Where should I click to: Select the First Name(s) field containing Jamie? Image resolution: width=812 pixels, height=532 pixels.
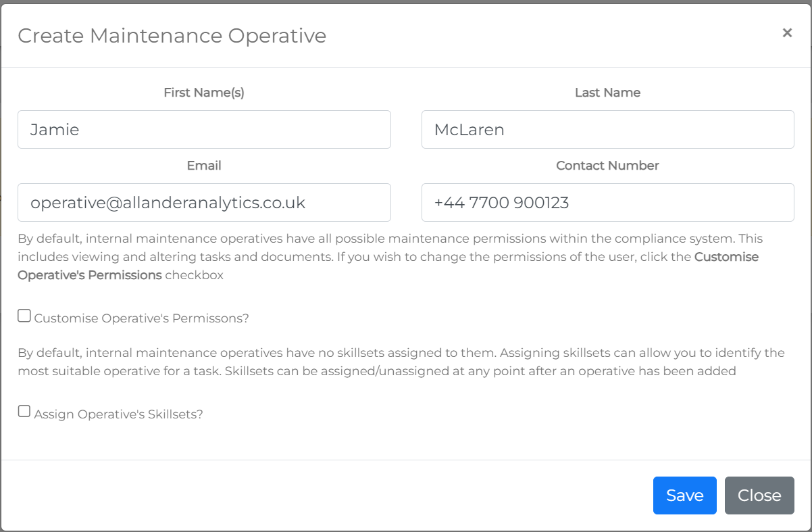[x=203, y=129]
